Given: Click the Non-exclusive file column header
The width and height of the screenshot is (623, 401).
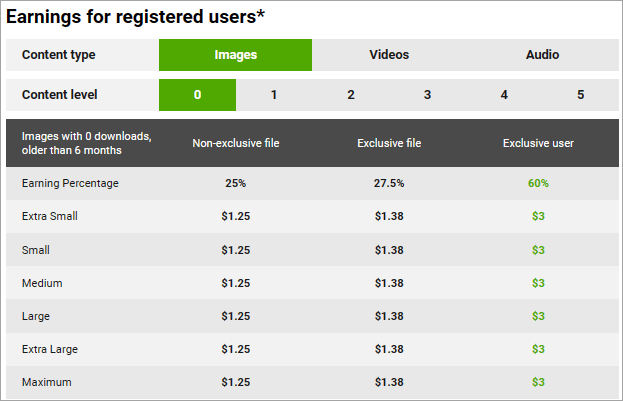Looking at the screenshot, I should pos(235,143).
